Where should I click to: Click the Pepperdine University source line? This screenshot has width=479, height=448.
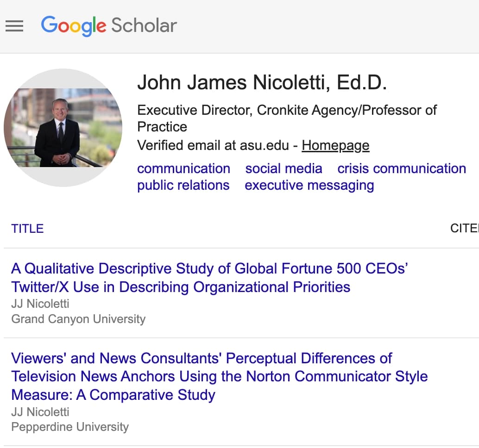tap(70, 427)
